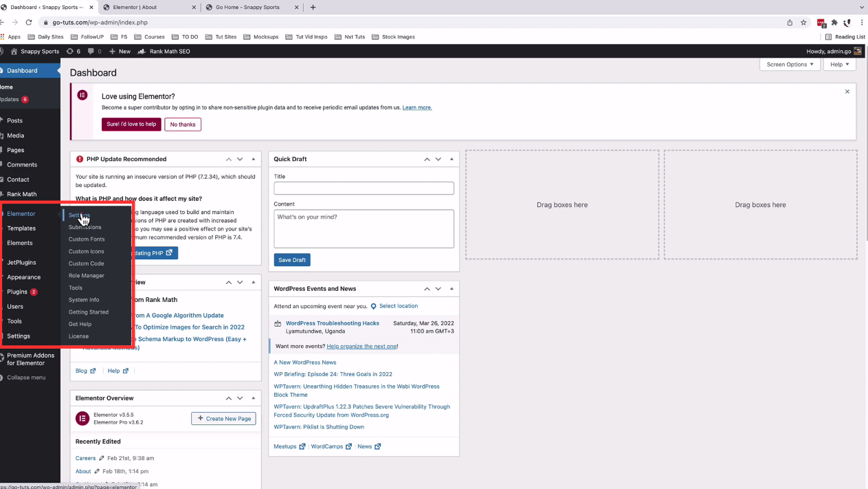Open Templates in admin sidebar
868x489 pixels.
coord(21,228)
